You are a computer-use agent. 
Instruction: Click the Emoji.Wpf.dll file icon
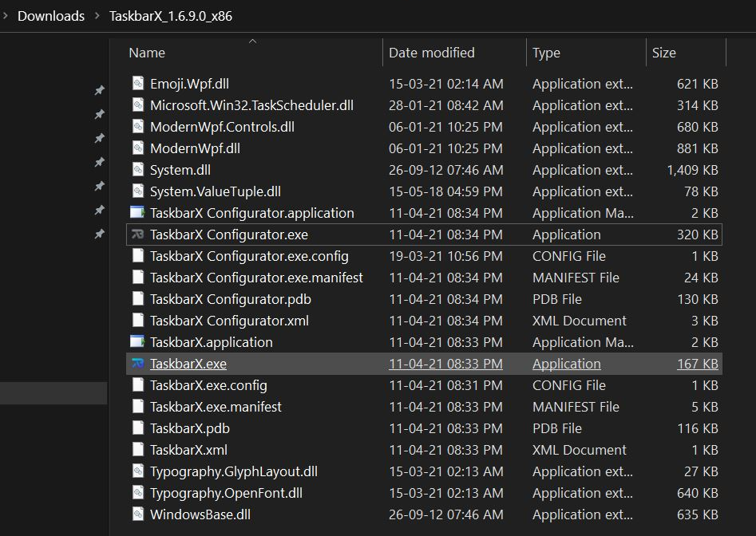(x=137, y=84)
